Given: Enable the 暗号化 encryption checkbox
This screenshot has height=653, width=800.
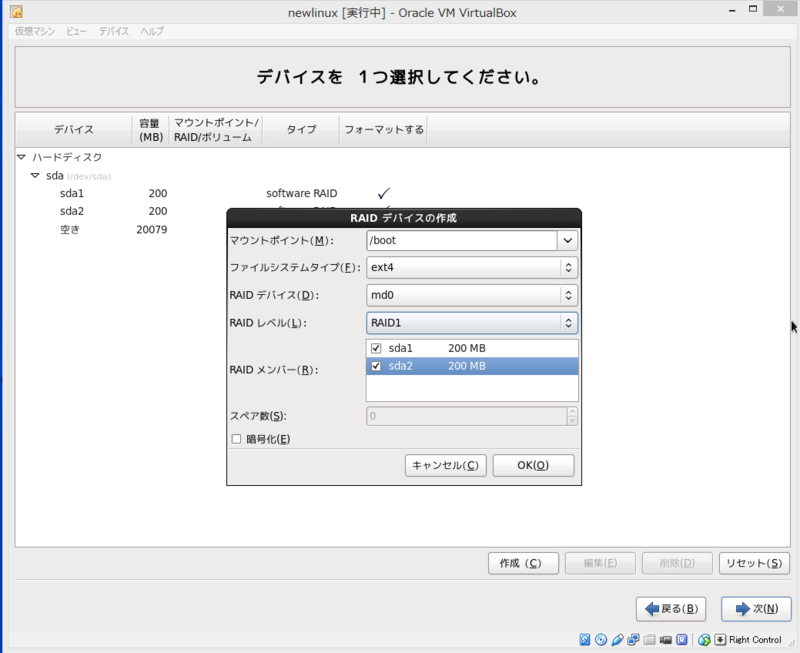Looking at the screenshot, I should pyautogui.click(x=236, y=439).
